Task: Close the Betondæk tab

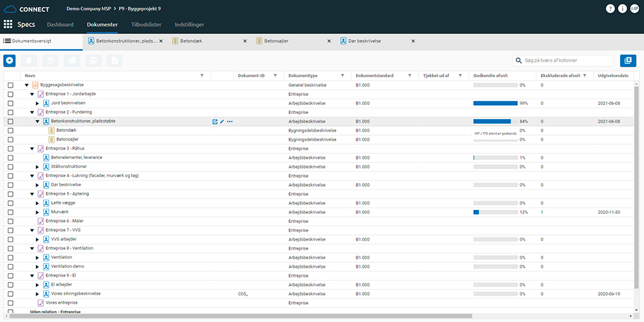Action: (244, 41)
